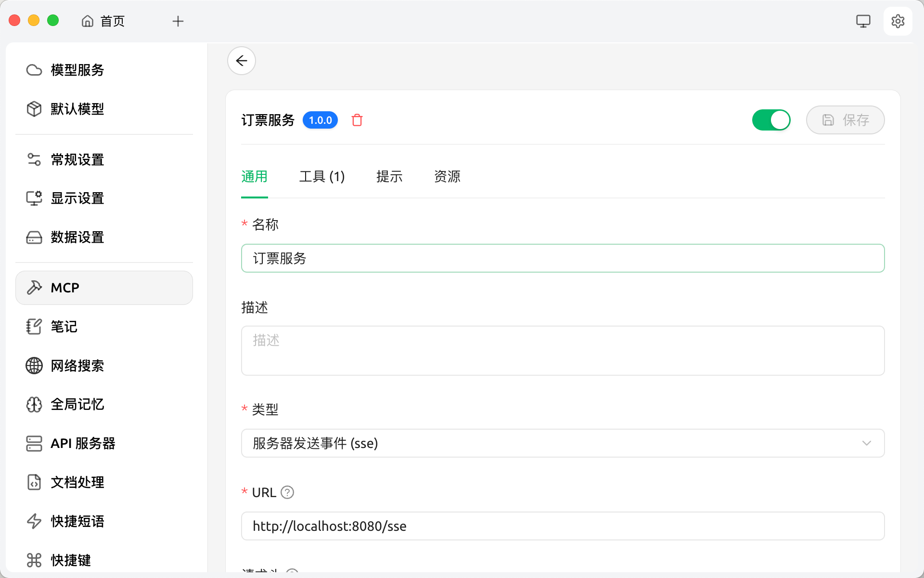Switch to the 提示 tab
This screenshot has width=924, height=578.
[x=389, y=177]
